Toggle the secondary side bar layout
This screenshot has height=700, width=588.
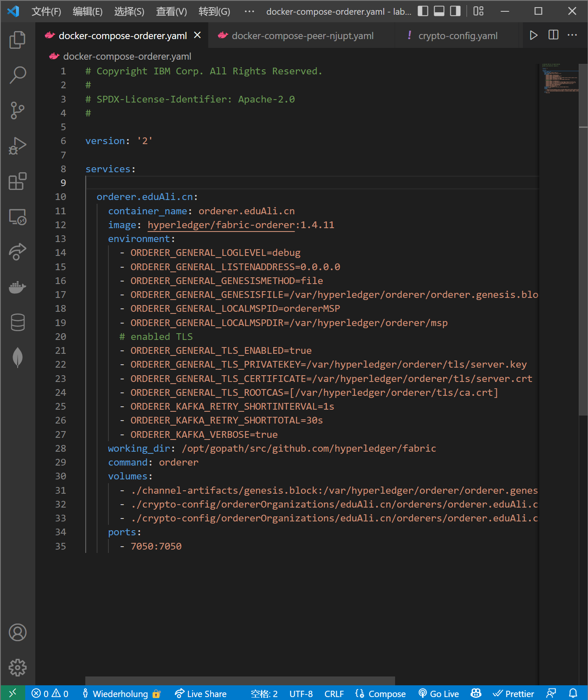(x=455, y=11)
